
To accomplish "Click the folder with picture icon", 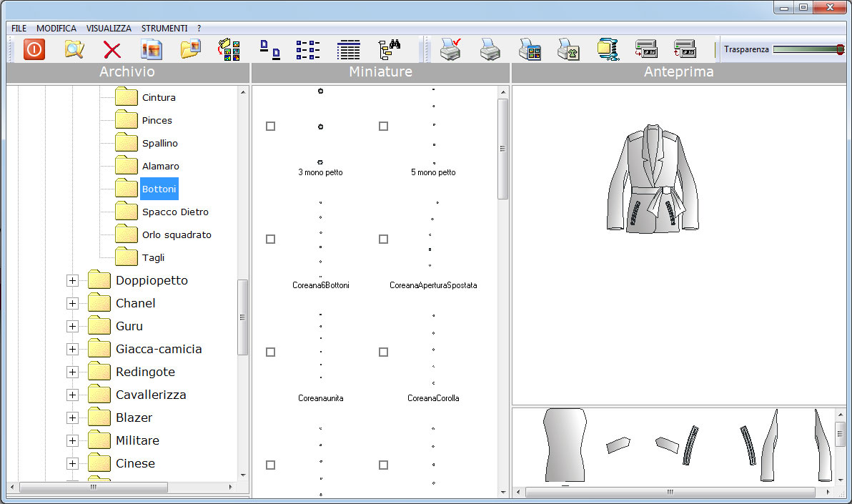I will click(x=191, y=49).
